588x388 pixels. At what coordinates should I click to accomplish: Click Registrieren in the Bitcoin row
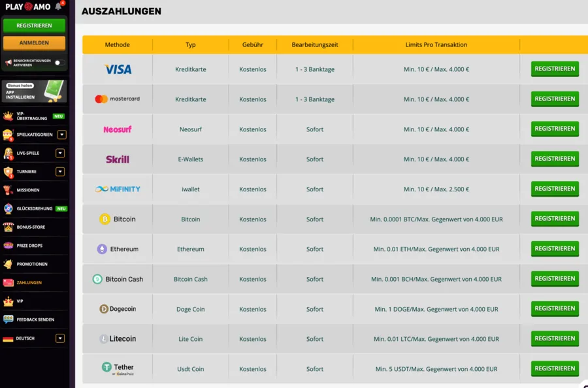555,219
